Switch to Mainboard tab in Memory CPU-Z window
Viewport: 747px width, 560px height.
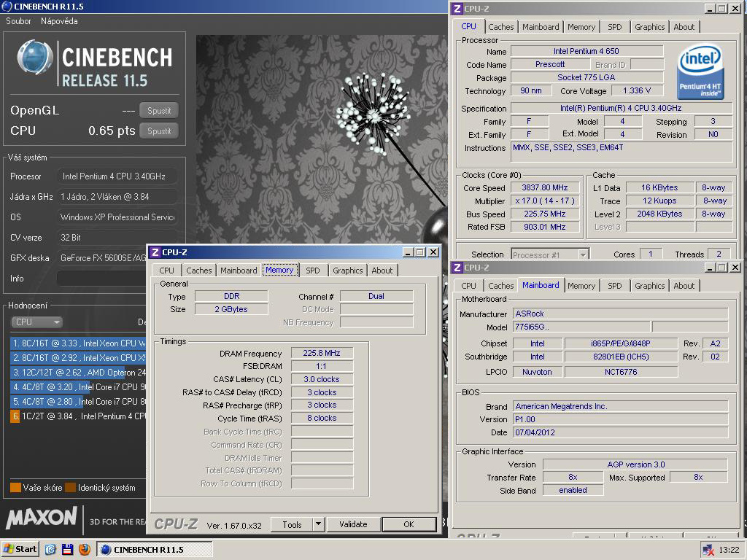click(239, 271)
